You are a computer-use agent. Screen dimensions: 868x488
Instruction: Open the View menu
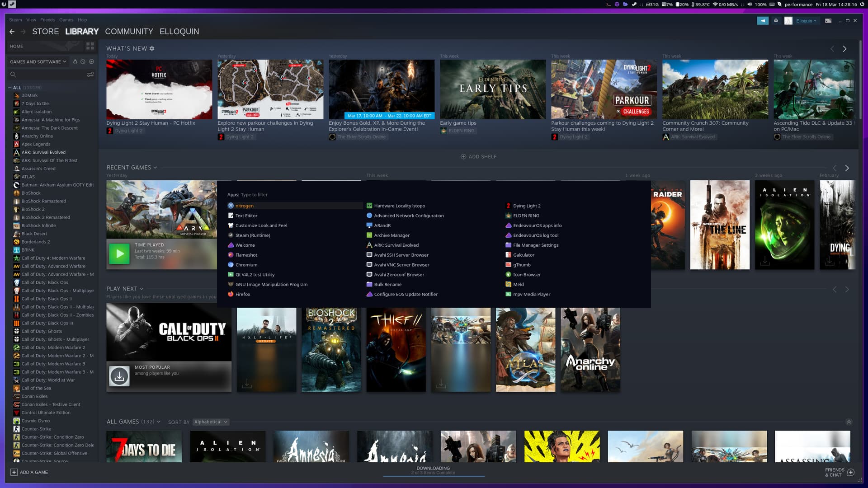[x=31, y=20]
